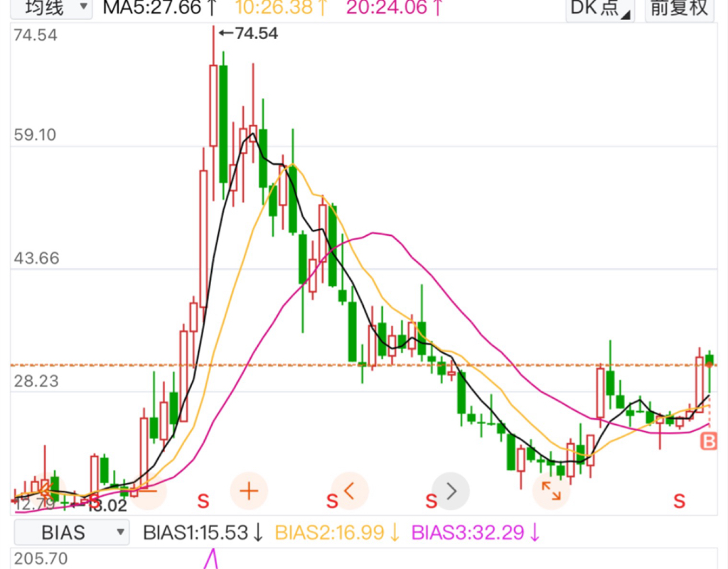728x569 pixels.
Task: Open the 均线 indicator dropdown
Action: point(51,8)
